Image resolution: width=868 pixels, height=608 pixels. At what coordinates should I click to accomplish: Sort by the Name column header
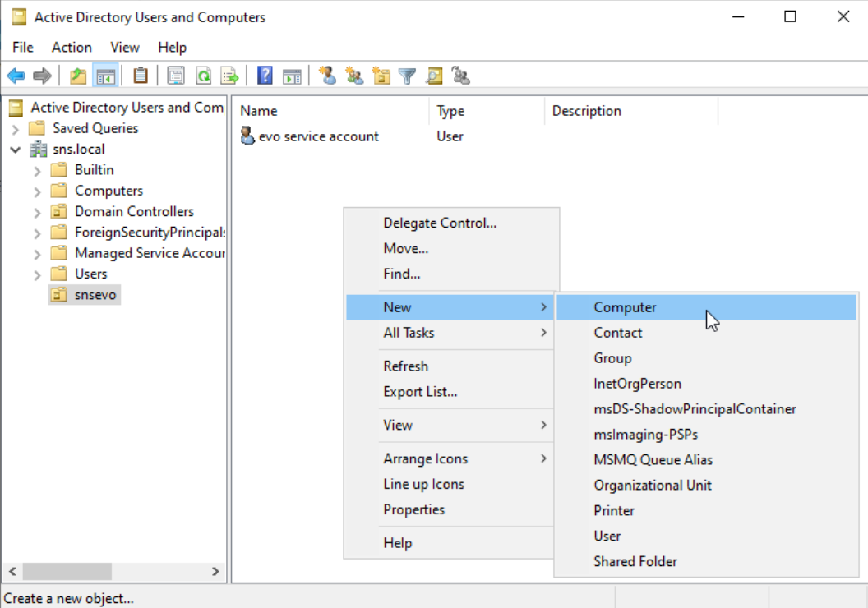pos(333,111)
